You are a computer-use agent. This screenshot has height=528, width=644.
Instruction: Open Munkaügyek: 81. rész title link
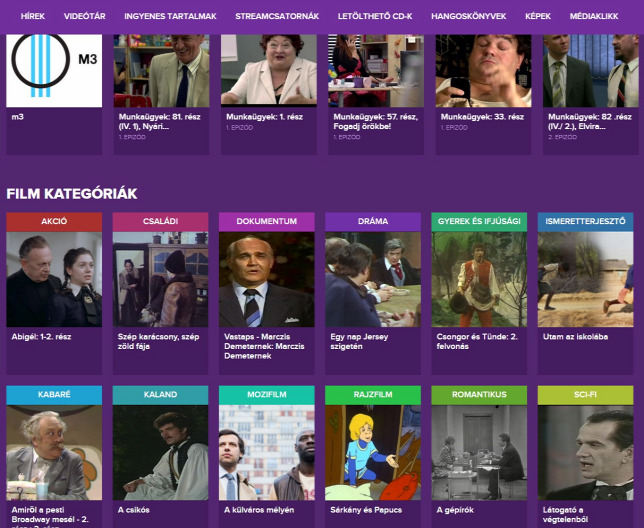pyautogui.click(x=159, y=122)
